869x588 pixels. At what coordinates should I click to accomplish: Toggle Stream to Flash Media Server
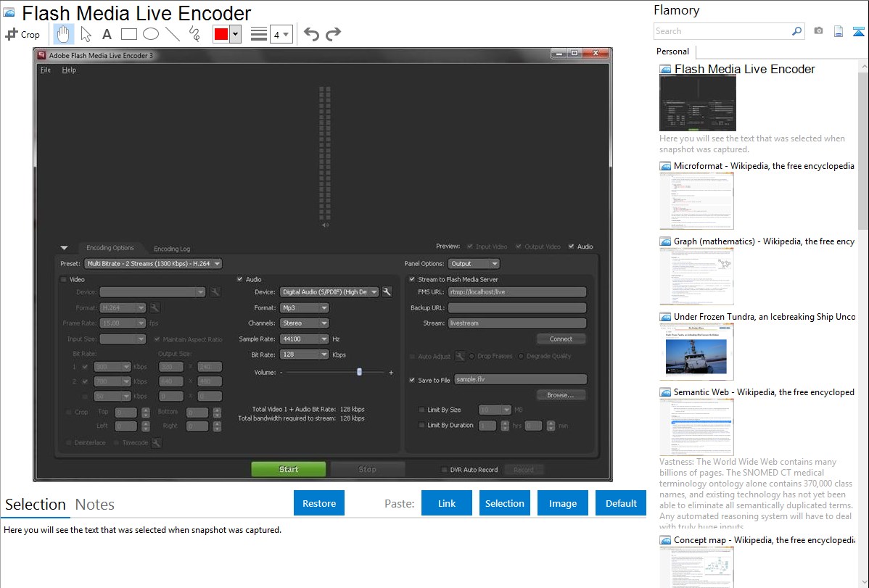(x=412, y=279)
